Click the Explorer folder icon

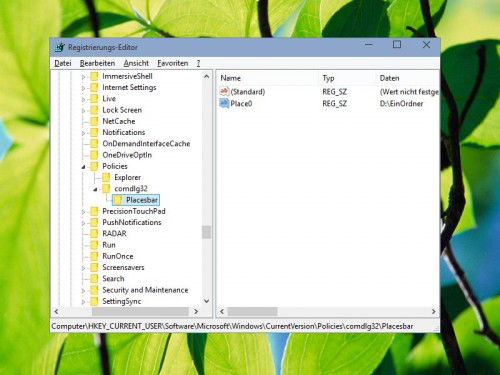point(106,177)
